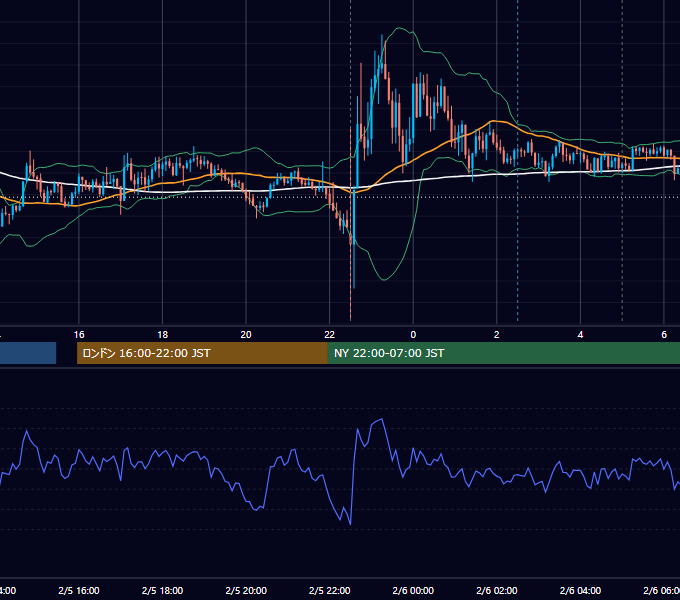Image resolution: width=680 pixels, height=600 pixels.
Task: Click the NY 22:00-07:00 JST session bar
Action: pyautogui.click(x=503, y=353)
